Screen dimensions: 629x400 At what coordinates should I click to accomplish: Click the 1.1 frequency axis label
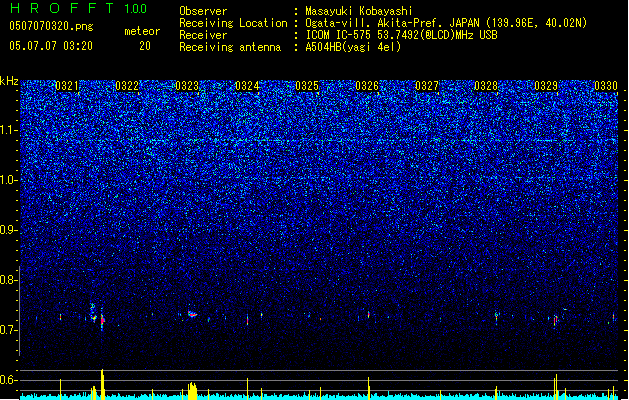point(9,130)
